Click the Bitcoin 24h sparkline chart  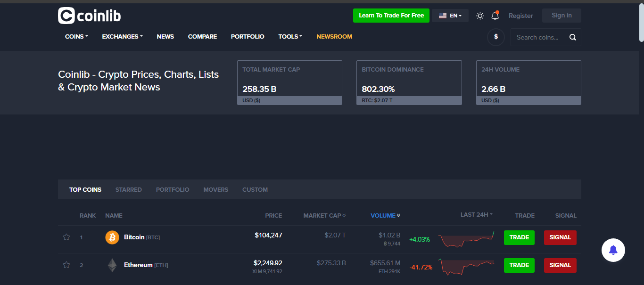click(466, 239)
